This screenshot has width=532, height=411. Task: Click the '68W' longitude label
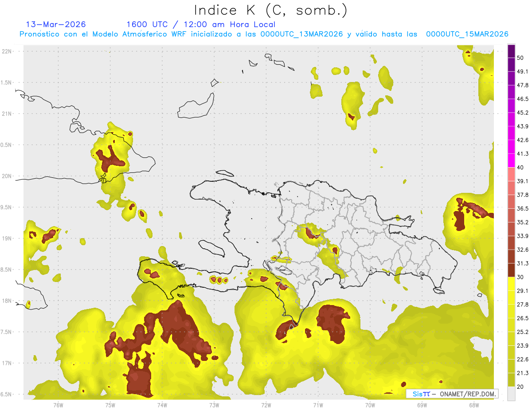click(x=474, y=405)
